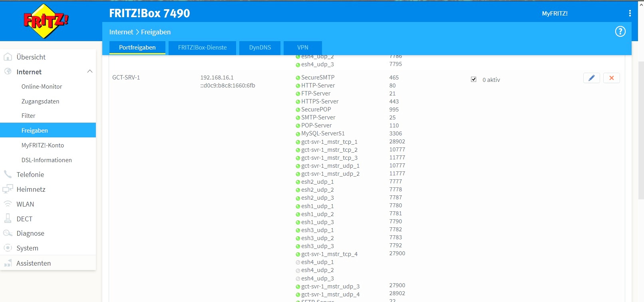This screenshot has height=302, width=644.
Task: Click gct-svr-1_mstr_tcp_4 entry
Action: [x=330, y=254]
